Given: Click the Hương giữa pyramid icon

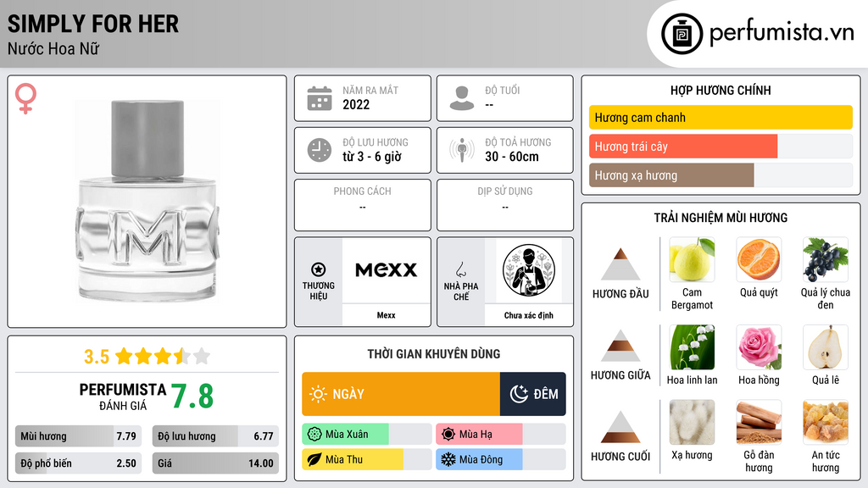Looking at the screenshot, I should tap(620, 346).
